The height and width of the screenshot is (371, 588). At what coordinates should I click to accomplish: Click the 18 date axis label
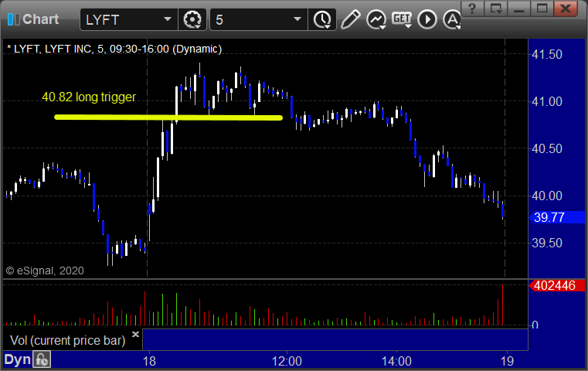coord(149,361)
